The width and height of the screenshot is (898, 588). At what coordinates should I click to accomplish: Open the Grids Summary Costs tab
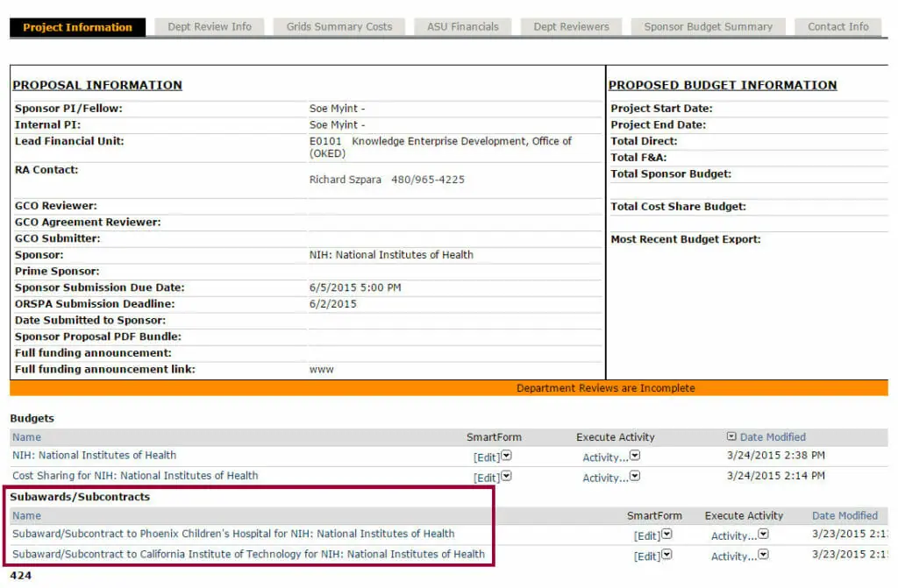tap(339, 27)
